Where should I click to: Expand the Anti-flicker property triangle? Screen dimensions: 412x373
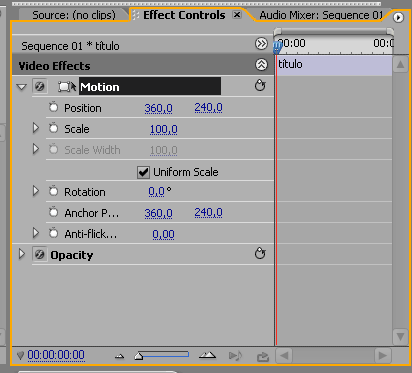36,233
